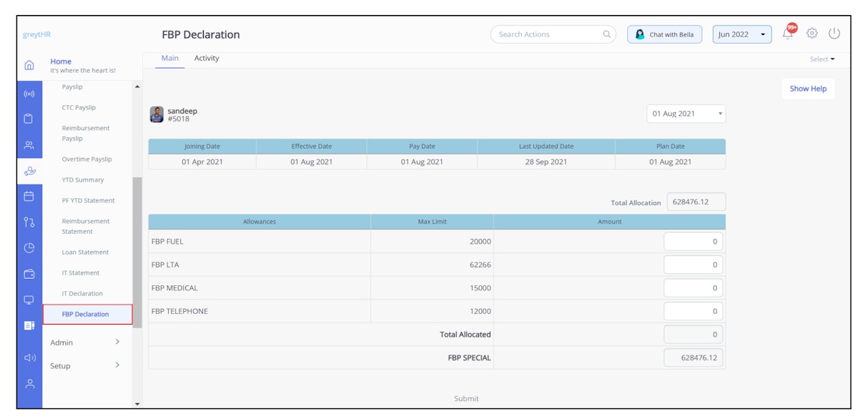Click the Search Actions field
This screenshot has width=868, height=419.
(x=553, y=34)
